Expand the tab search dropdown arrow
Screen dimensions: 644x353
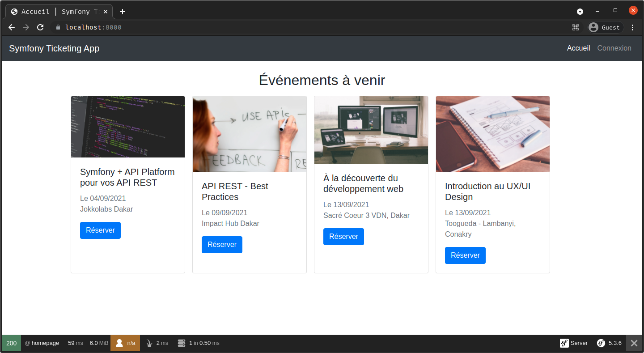coord(580,12)
